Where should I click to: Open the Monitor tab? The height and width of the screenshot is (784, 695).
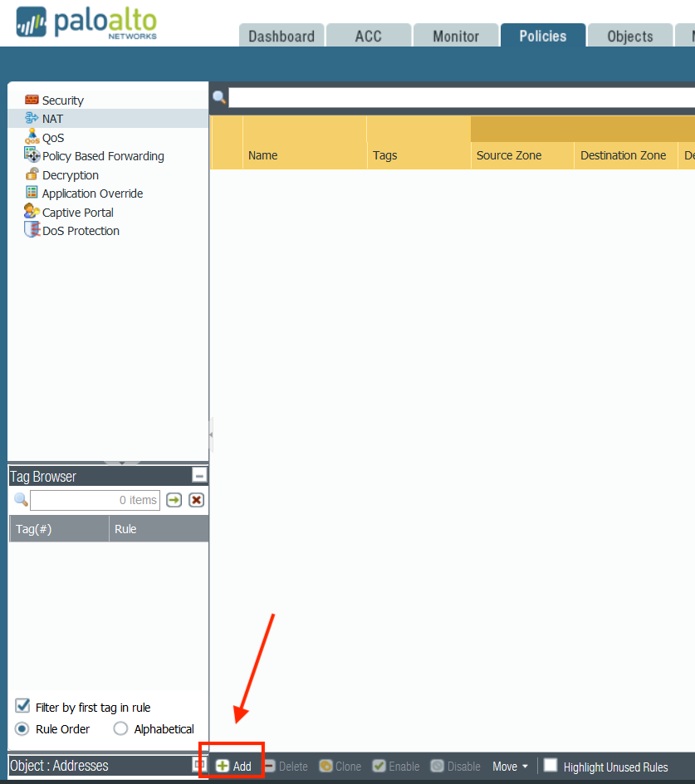456,36
